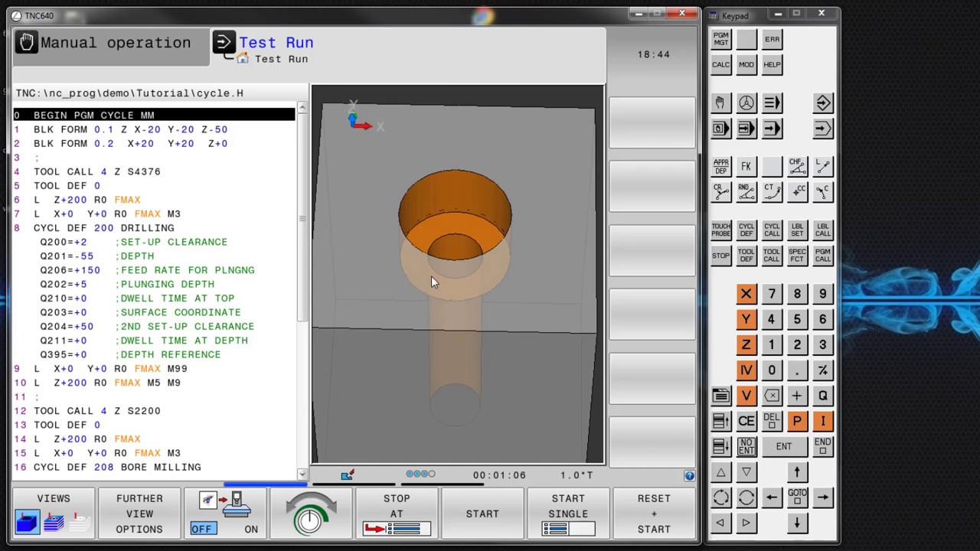980x551 pixels.
Task: Click the ERR key on keypad
Action: point(772,39)
